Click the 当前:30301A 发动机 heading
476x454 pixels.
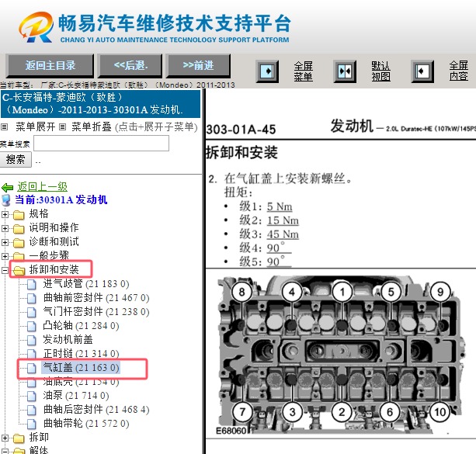click(61, 200)
